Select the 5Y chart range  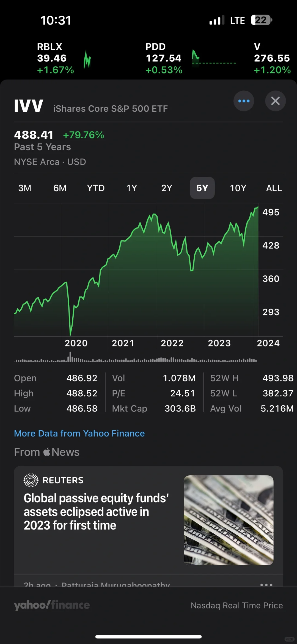tap(202, 188)
